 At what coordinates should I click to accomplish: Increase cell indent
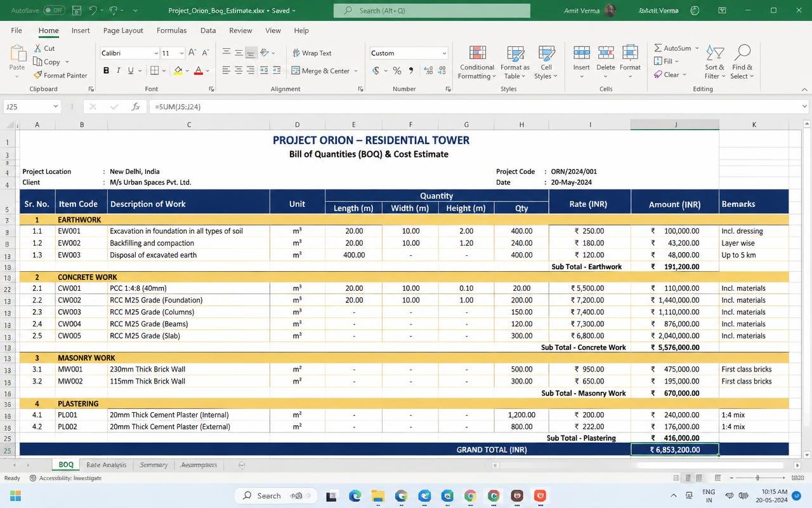pos(277,70)
